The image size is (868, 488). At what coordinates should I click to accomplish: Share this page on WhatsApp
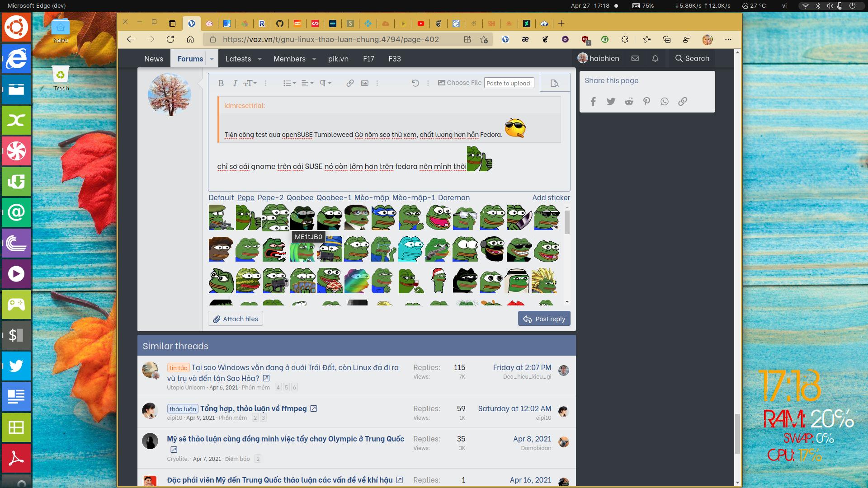pyautogui.click(x=664, y=102)
